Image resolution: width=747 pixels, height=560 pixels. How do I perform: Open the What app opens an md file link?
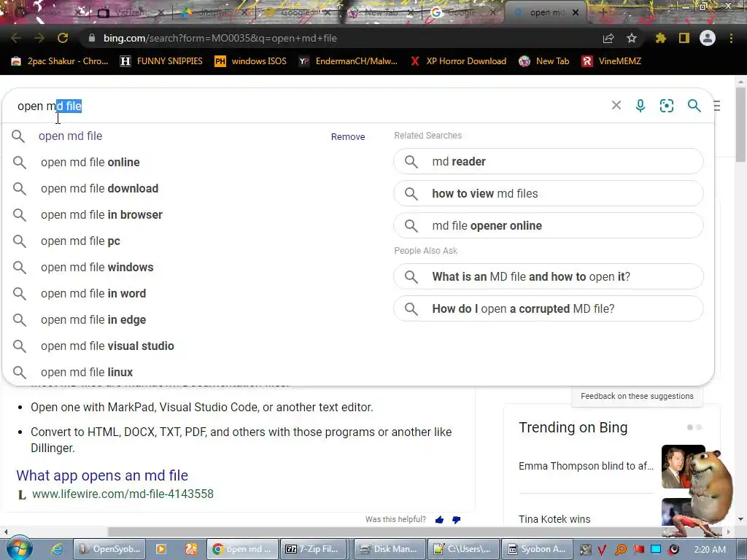(x=102, y=475)
